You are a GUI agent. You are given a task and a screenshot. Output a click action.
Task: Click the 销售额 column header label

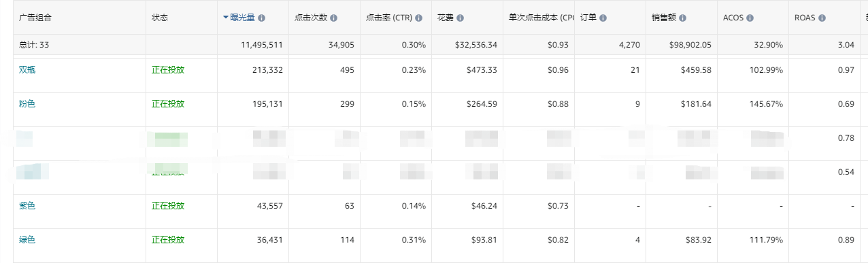664,18
